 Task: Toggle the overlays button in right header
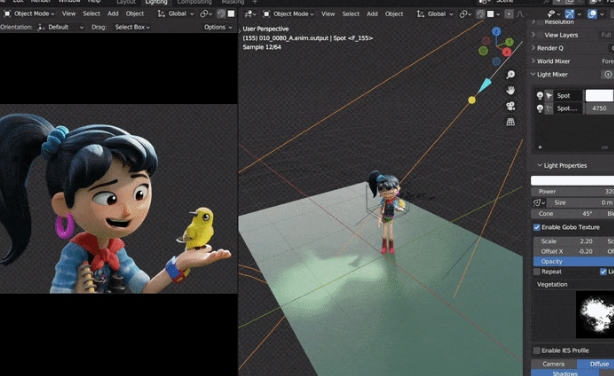pyautogui.click(x=592, y=14)
